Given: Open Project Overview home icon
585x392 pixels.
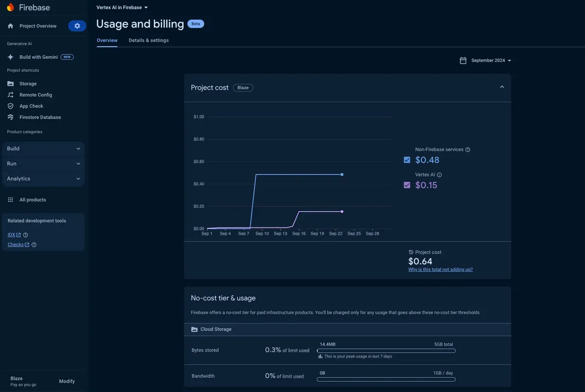Looking at the screenshot, I should click(10, 26).
